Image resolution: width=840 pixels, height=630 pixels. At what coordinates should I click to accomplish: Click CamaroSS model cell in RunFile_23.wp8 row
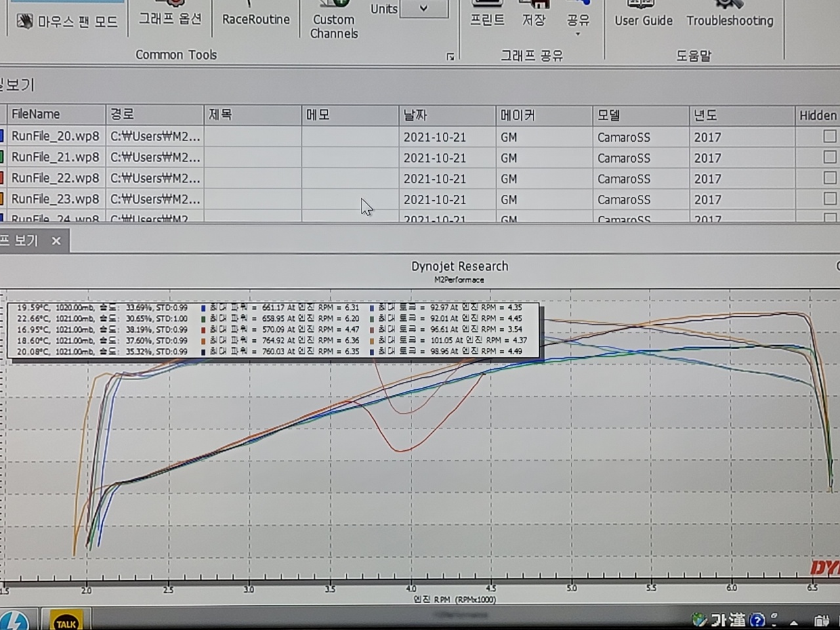click(640, 199)
